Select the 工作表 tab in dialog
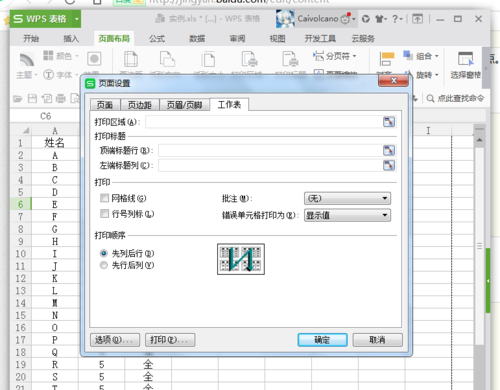500x390 pixels. (229, 105)
